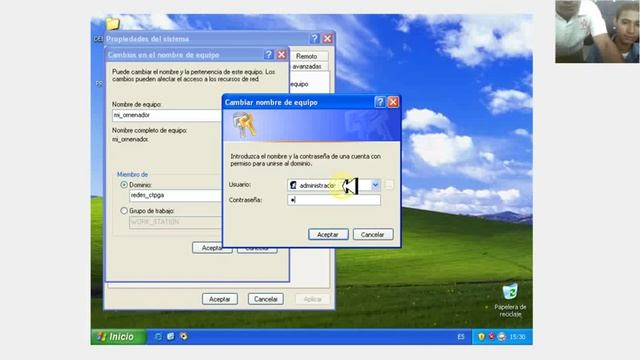This screenshot has width=640, height=360.
Task: Select the Grupo de trabajo radio button
Action: tap(124, 211)
